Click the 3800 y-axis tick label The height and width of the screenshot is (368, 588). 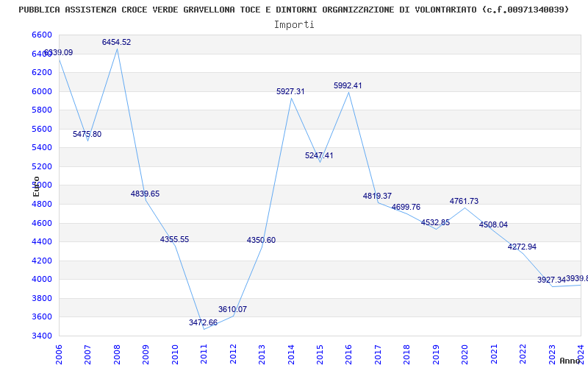click(x=42, y=298)
